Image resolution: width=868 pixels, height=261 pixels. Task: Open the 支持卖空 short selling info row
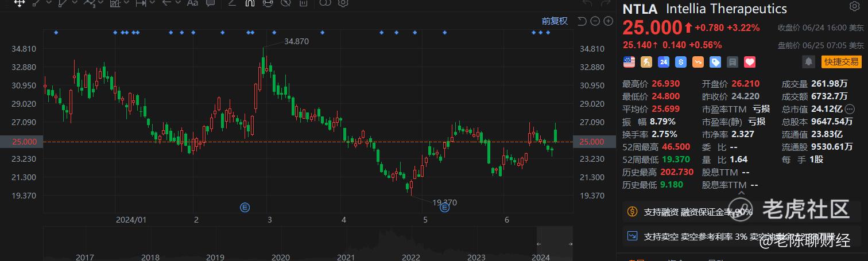click(741, 236)
